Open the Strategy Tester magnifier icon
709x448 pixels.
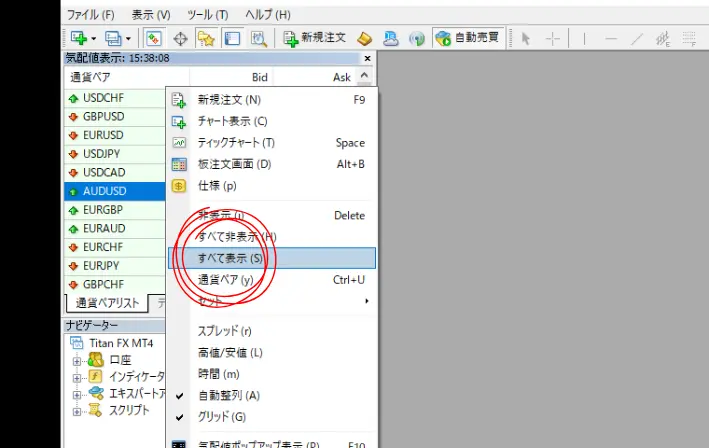[x=258, y=39]
